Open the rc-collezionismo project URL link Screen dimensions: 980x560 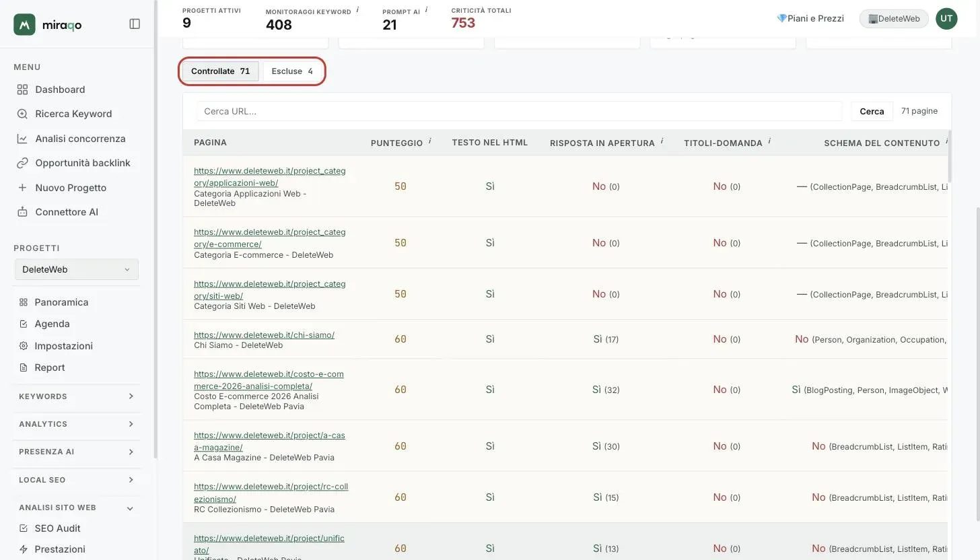(x=271, y=493)
